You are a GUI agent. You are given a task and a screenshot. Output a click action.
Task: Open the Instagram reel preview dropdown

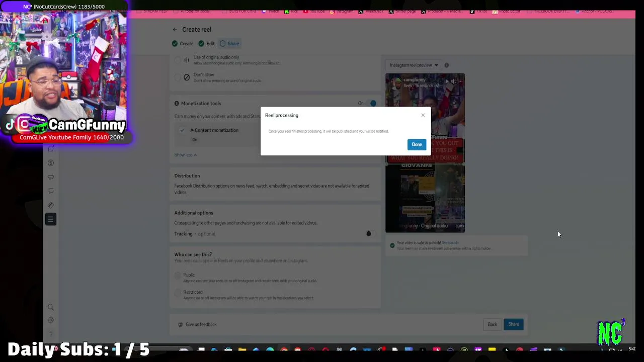[414, 65]
